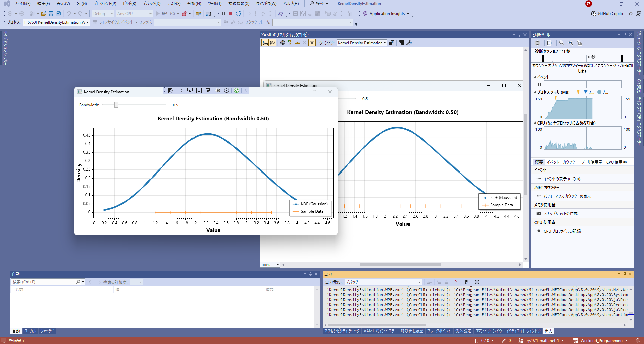The width and height of the screenshot is (644, 344).
Task: Stop debugging with the red square button
Action: pos(231,14)
